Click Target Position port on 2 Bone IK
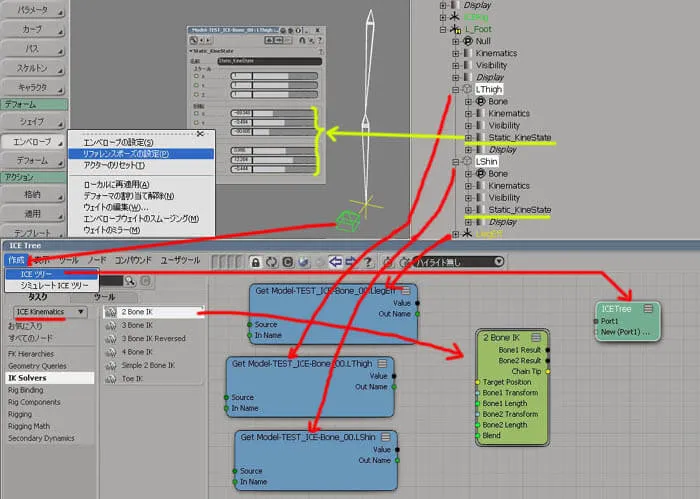Screen dimensions: 700x499 [x=477, y=382]
